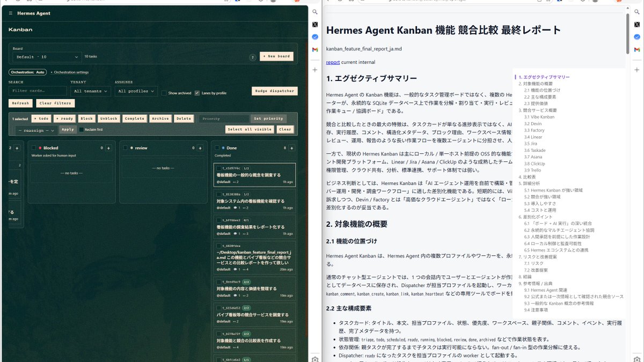Click the Archive bulk action button
This screenshot has height=362, width=644.
160,119
